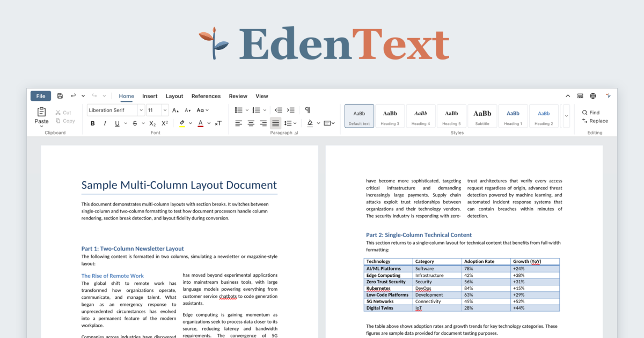Switch to the Layout tab
The image size is (644, 338).
click(174, 96)
